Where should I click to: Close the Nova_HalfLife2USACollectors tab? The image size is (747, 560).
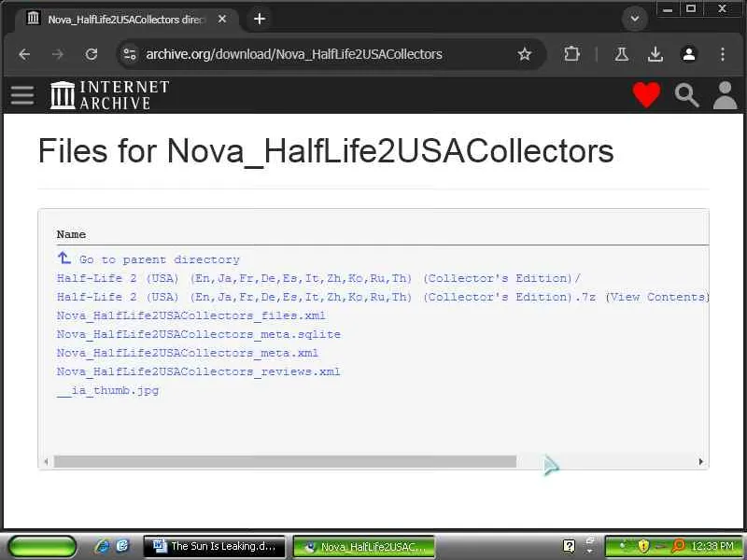tap(222, 19)
